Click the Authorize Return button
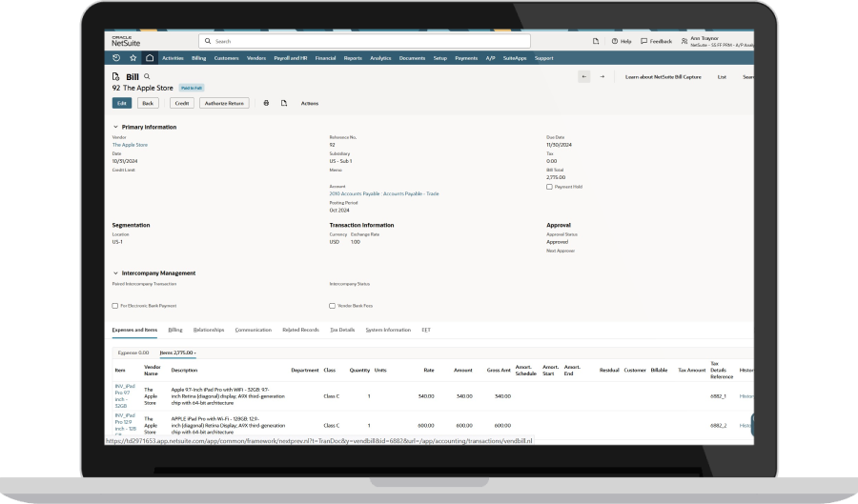Image resolution: width=858 pixels, height=504 pixels. (x=224, y=103)
